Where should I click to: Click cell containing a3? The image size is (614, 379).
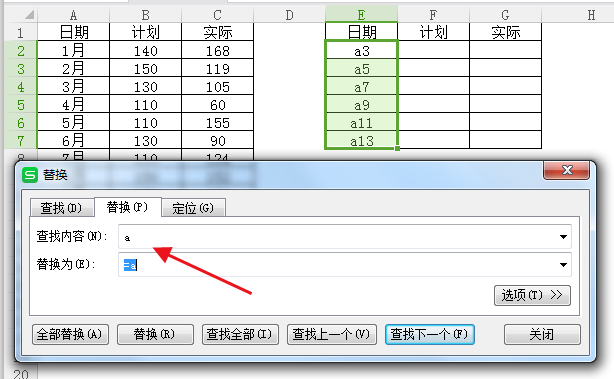(361, 50)
